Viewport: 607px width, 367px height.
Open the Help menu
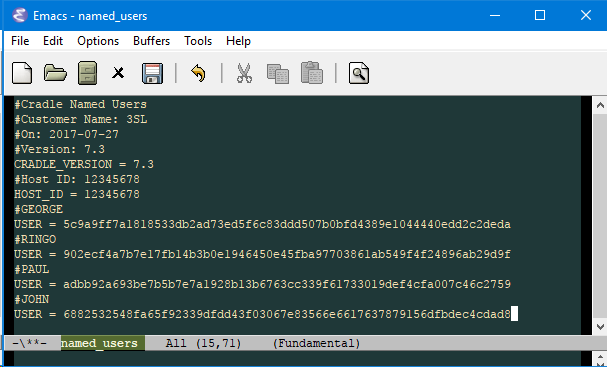[x=238, y=41]
